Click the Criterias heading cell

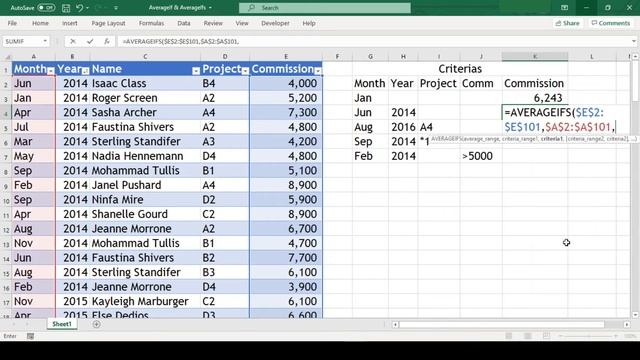click(x=460, y=69)
